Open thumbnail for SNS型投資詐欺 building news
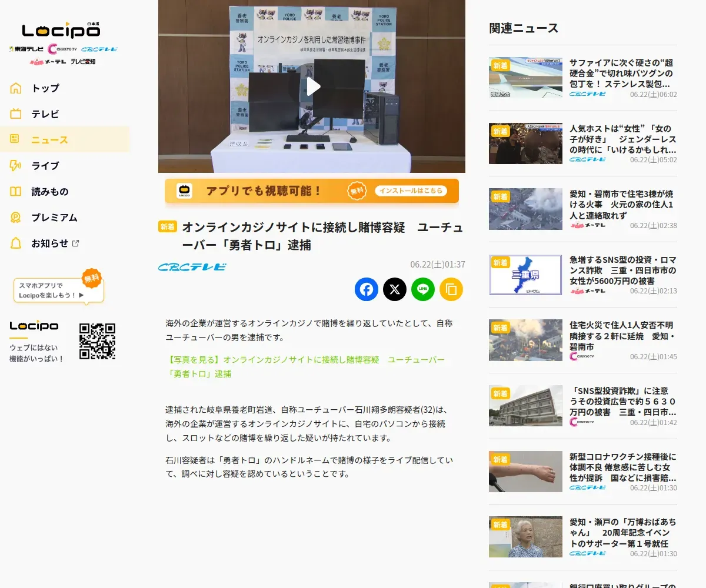The height and width of the screenshot is (588, 706). 525,406
